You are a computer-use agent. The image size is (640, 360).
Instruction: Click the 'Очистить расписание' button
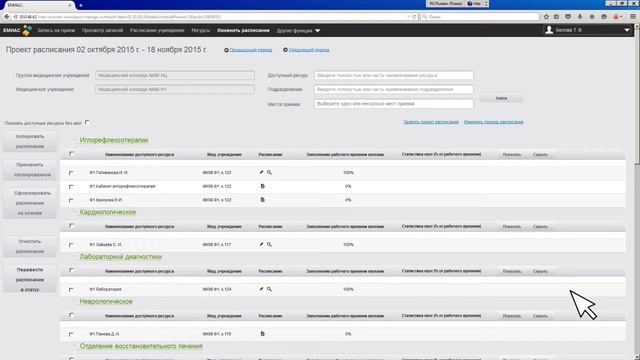point(30,247)
